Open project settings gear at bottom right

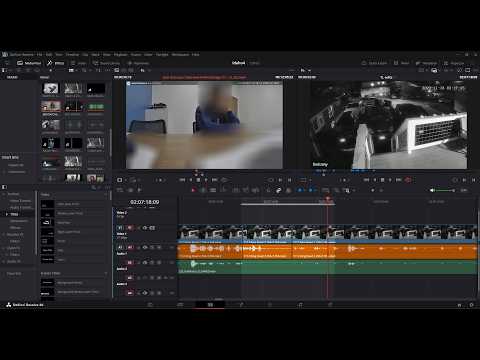[x=471, y=305]
